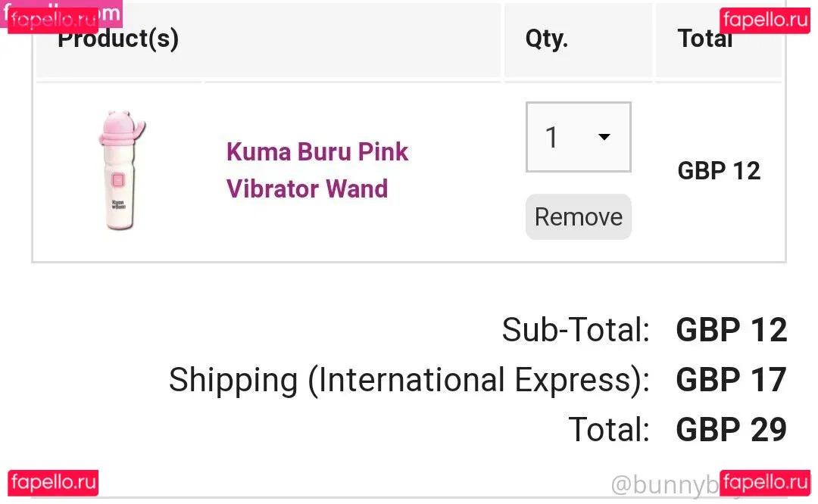Click the GBP 17 shipping amount
Screen dimensions: 818x504
[731, 380]
